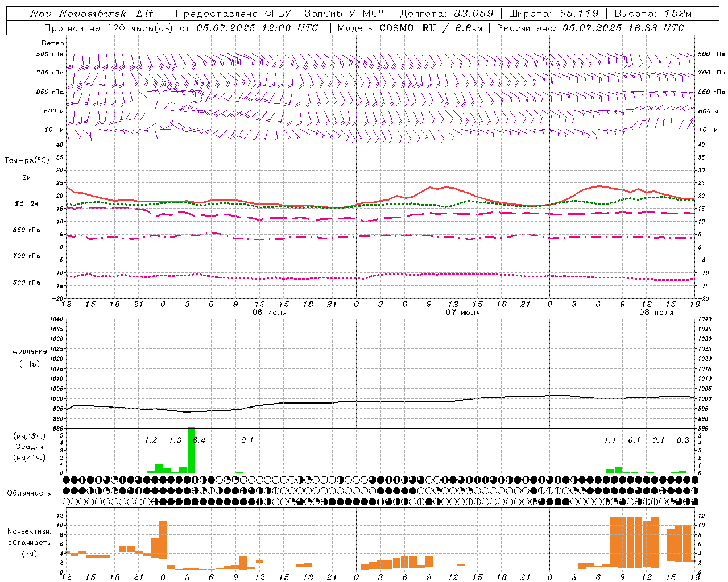Click the precipitation total 6.4
This screenshot has height=582, width=728.
[199, 440]
